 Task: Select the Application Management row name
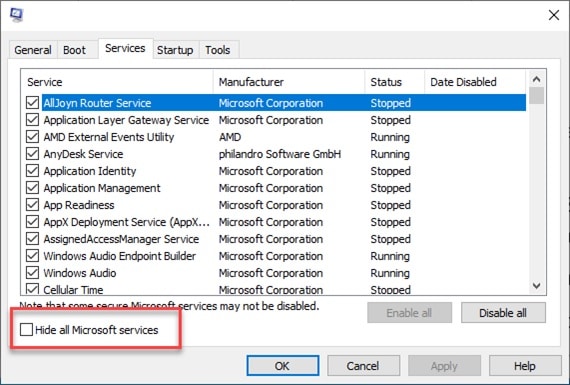(x=102, y=188)
